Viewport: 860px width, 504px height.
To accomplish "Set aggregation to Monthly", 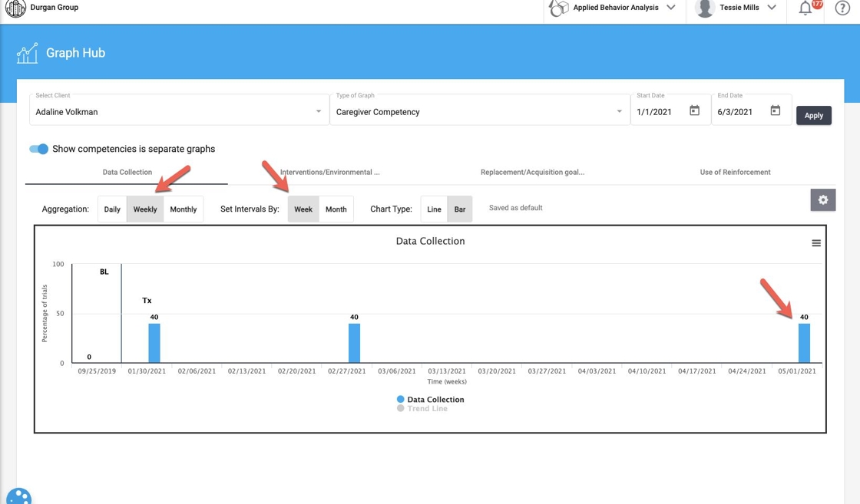I will (184, 209).
